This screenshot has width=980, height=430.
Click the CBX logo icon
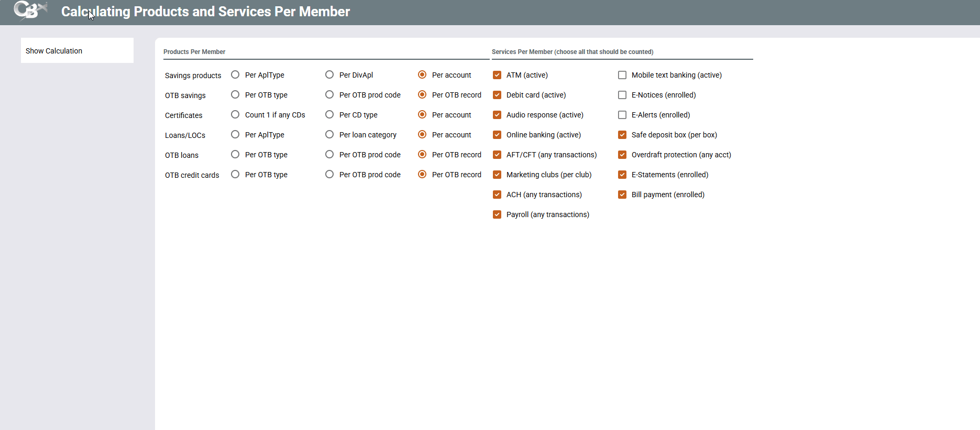coord(30,10)
